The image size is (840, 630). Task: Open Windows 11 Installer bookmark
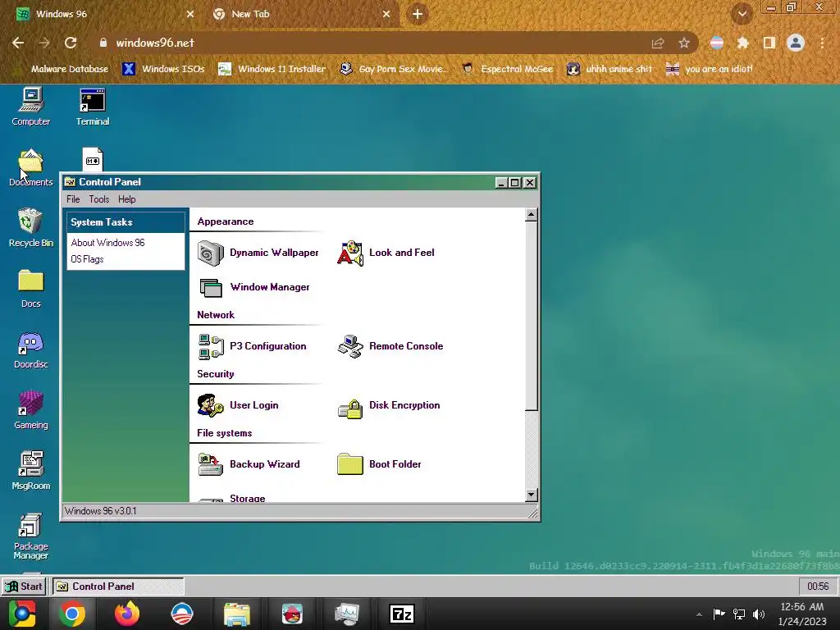tap(272, 69)
